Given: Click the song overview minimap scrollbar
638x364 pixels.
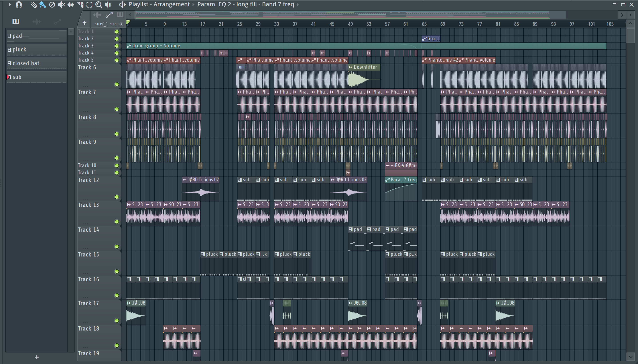Looking at the screenshot, I should tap(350, 15).
